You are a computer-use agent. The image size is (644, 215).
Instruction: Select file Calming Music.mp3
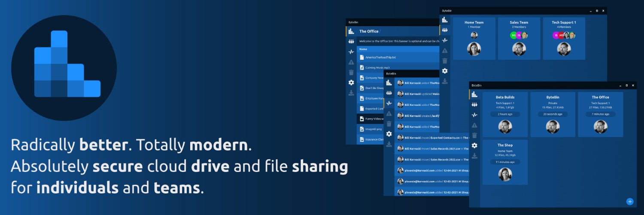coord(398,68)
